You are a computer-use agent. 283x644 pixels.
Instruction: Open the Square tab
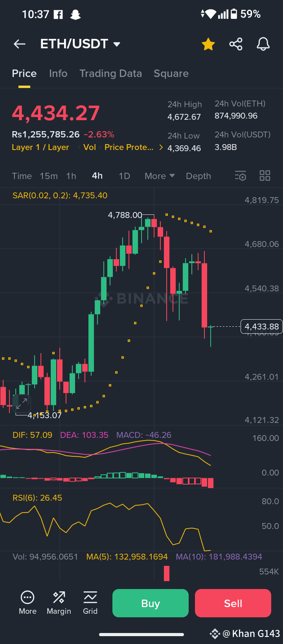[x=171, y=73]
